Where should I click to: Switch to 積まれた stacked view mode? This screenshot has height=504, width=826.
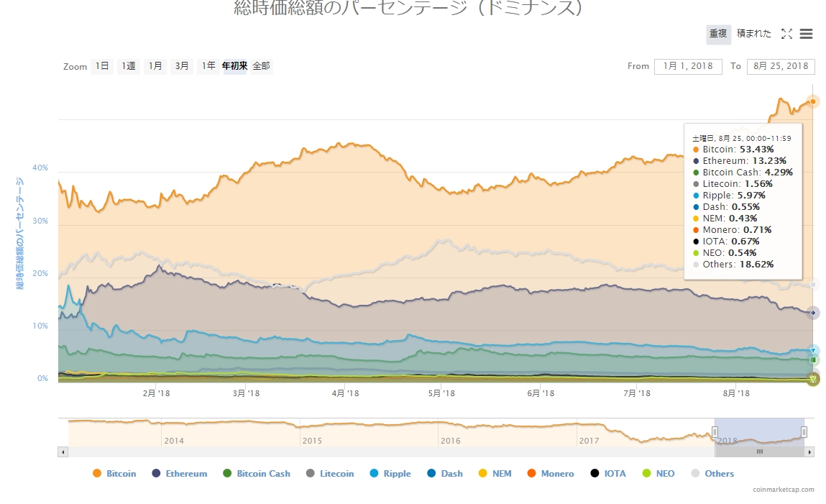(x=753, y=34)
